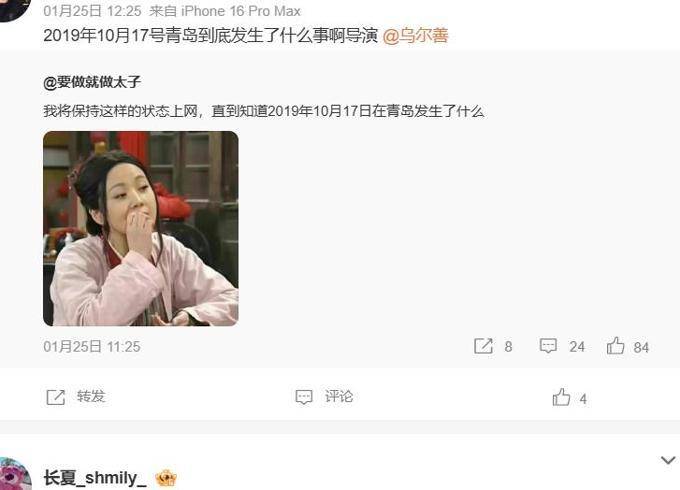Screen dimensions: 680x490
Task: Open username 长夏_shmily_ profile
Action: 95,478
